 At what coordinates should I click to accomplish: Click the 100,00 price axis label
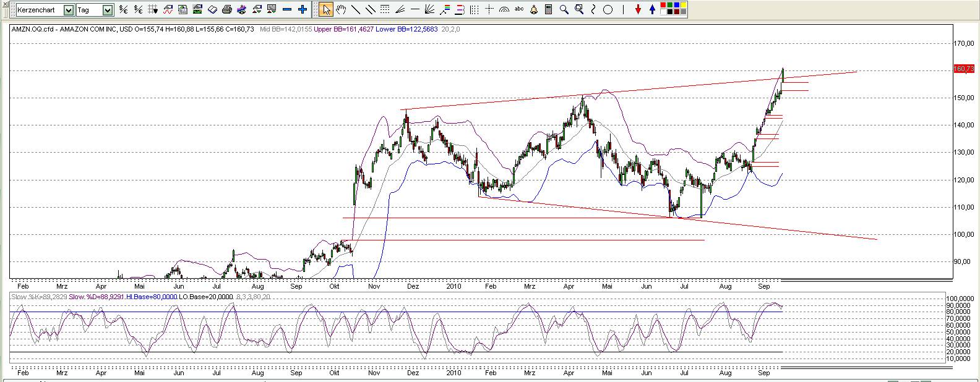click(964, 234)
